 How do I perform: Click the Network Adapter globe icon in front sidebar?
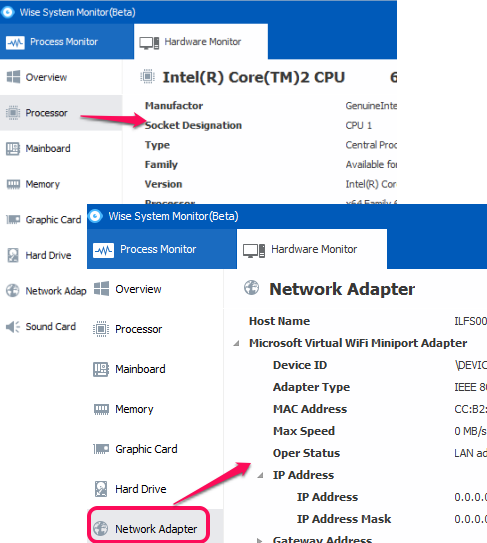(101, 528)
